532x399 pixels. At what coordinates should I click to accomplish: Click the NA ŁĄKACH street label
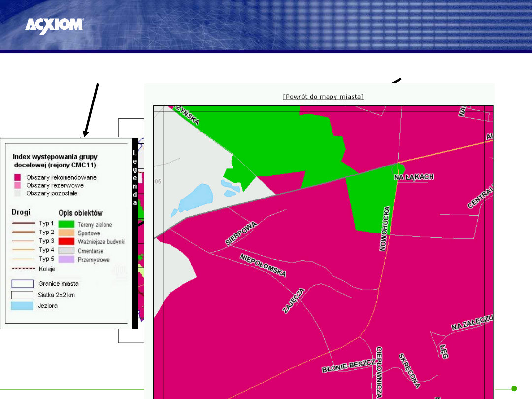pyautogui.click(x=414, y=177)
